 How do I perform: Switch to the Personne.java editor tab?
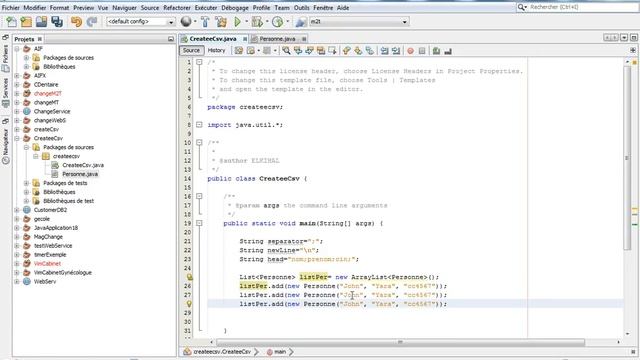(277, 39)
